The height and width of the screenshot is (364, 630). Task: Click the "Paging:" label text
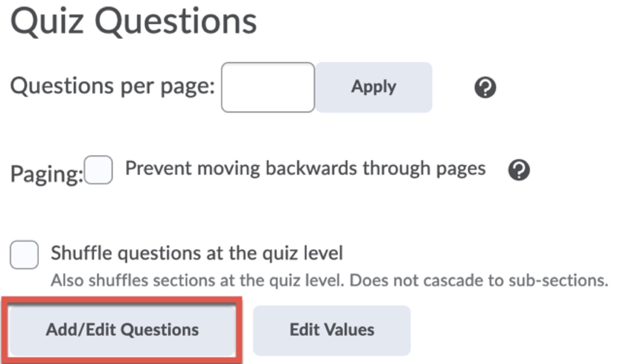point(47,174)
